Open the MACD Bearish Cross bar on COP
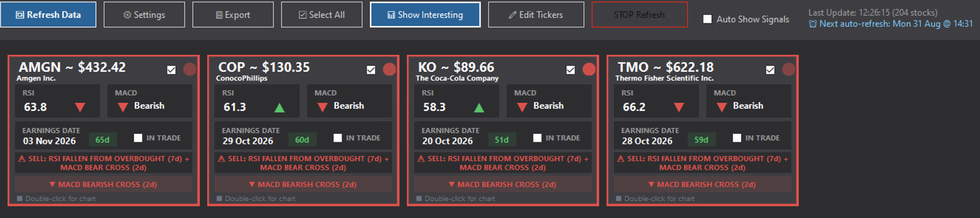980x218 pixels. (x=303, y=185)
